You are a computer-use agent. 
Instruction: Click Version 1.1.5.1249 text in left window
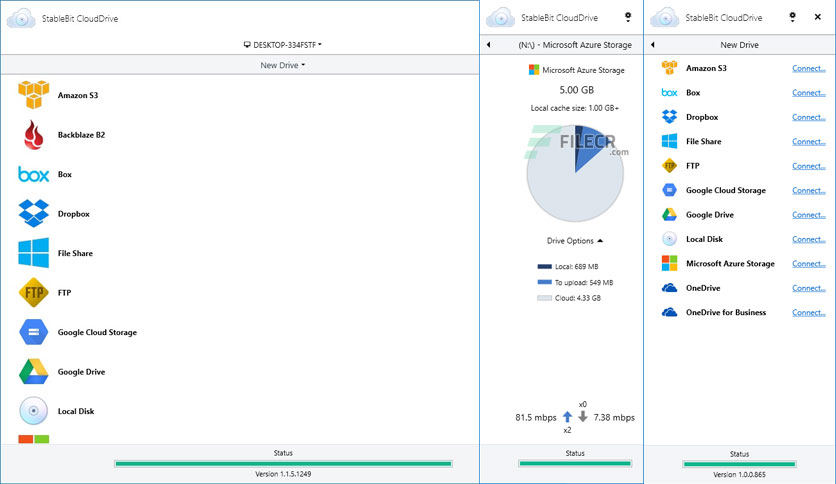point(283,474)
